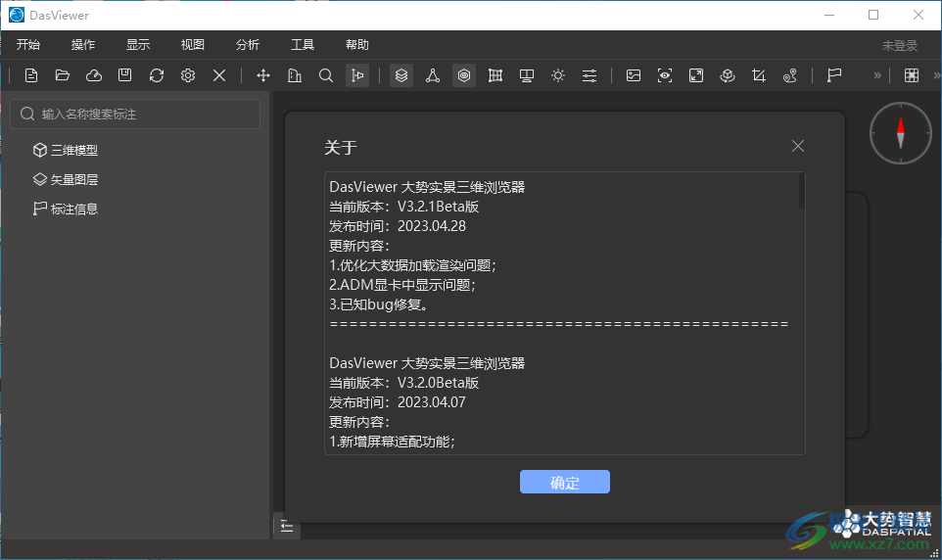Click the sun lighting toolbar icon
The width and height of the screenshot is (942, 560).
pos(558,75)
